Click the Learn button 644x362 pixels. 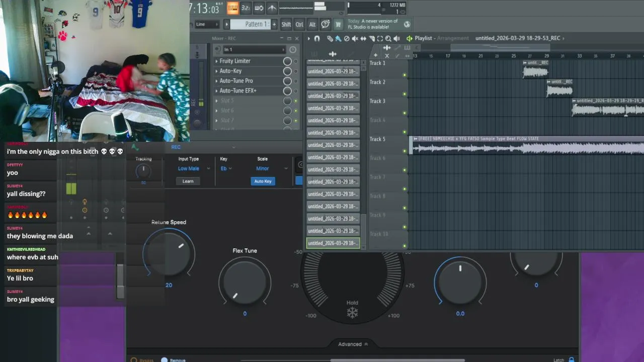point(188,181)
